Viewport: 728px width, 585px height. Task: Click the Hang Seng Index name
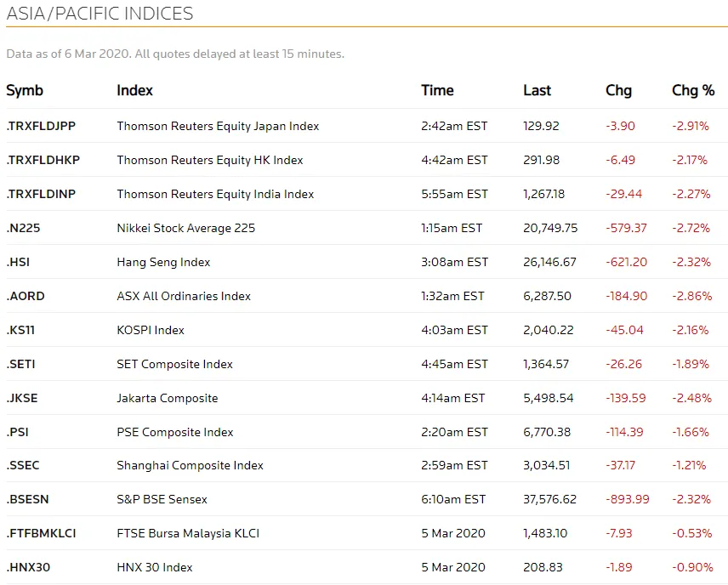pyautogui.click(x=163, y=263)
